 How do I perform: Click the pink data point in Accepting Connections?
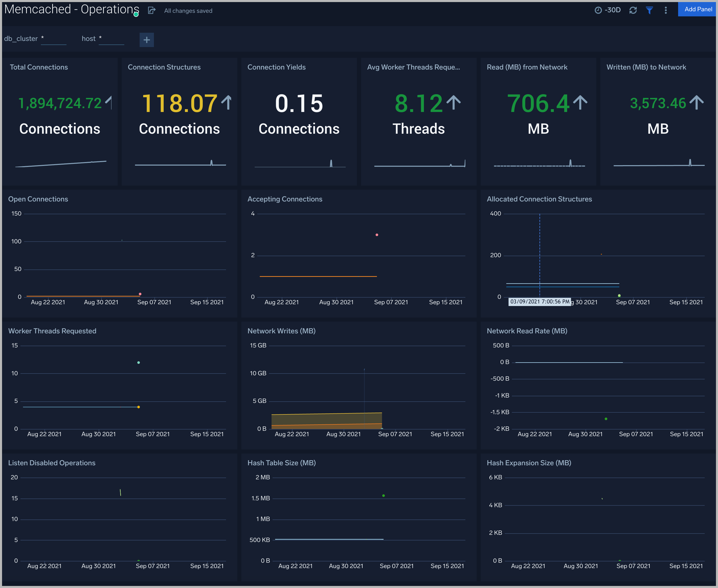[377, 234]
